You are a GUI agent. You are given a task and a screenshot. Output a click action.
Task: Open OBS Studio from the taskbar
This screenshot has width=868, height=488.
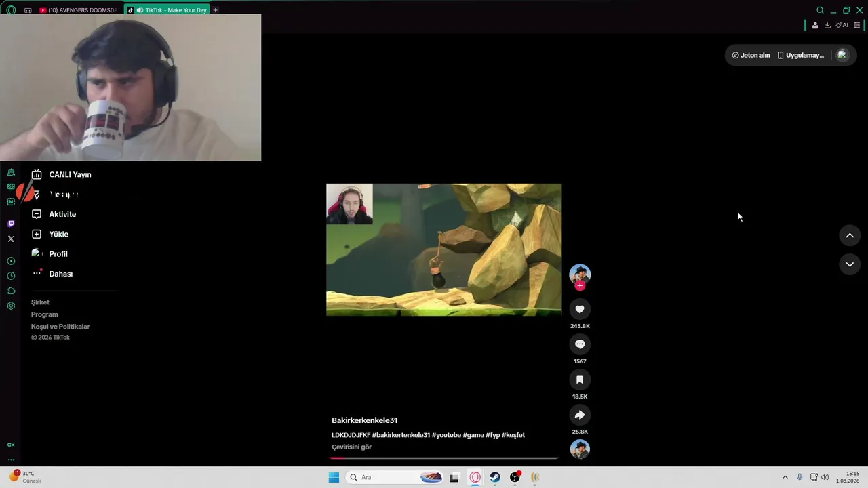click(515, 477)
